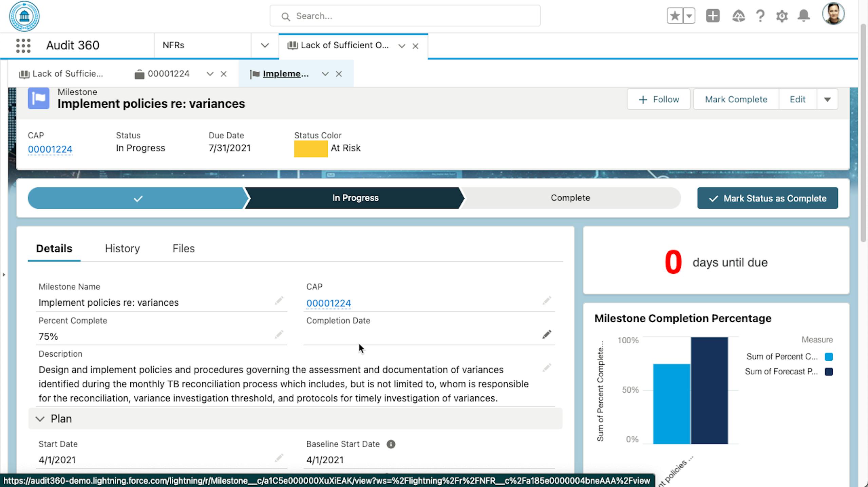The width and height of the screenshot is (868, 487).
Task: Click the global Search field
Action: pyautogui.click(x=404, y=16)
